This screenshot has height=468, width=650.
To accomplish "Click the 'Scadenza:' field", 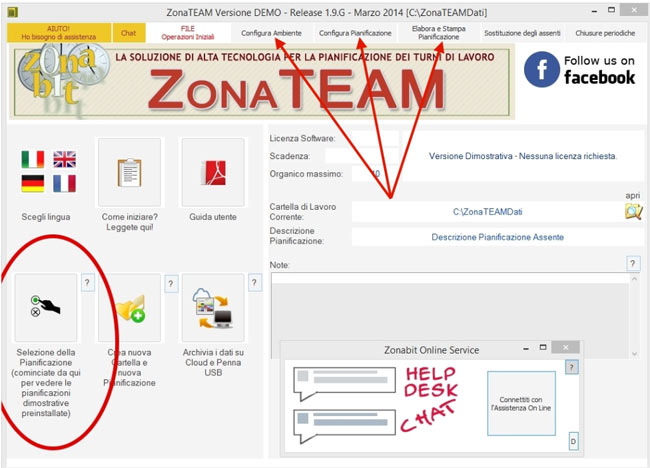I will (361, 156).
